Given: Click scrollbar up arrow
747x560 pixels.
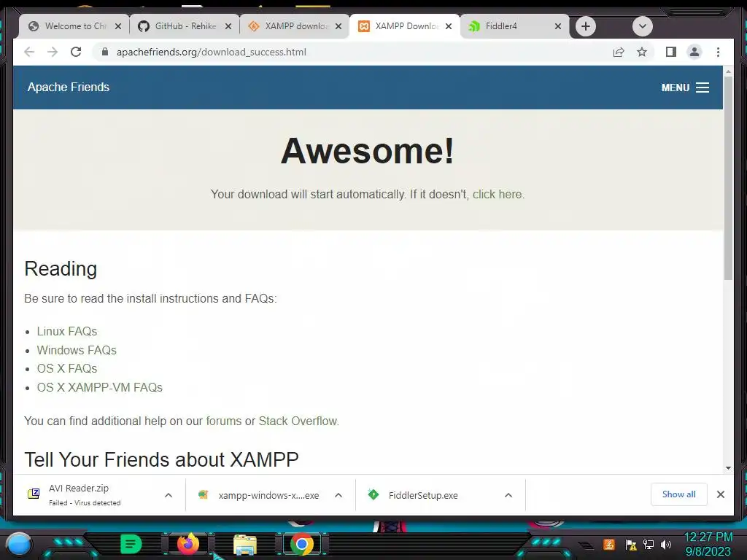Looking at the screenshot, I should [x=728, y=72].
